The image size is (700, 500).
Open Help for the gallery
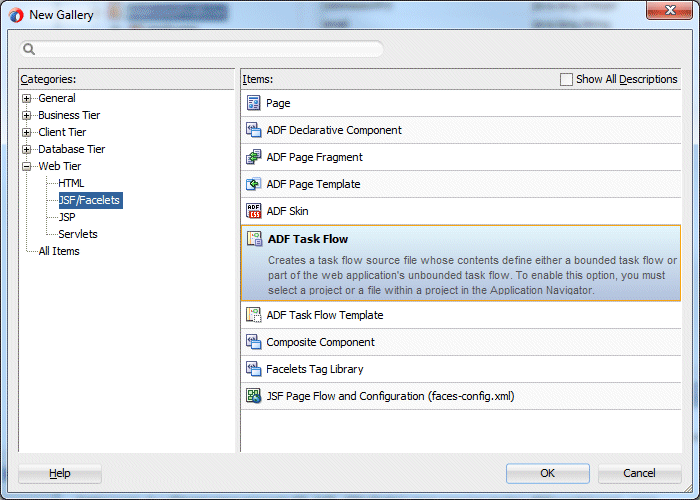coord(60,473)
